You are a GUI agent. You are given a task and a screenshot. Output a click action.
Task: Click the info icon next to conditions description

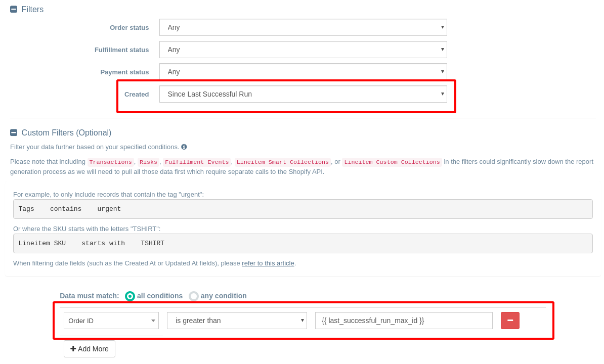(184, 147)
